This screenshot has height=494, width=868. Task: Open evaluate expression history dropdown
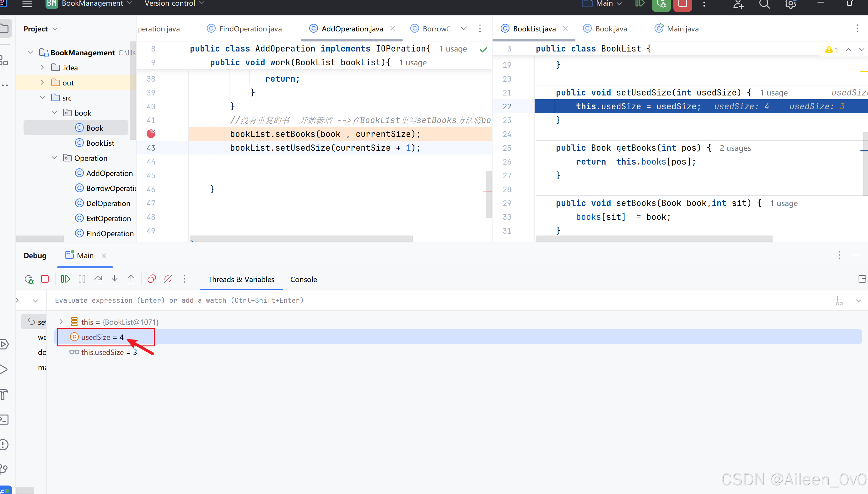[859, 301]
